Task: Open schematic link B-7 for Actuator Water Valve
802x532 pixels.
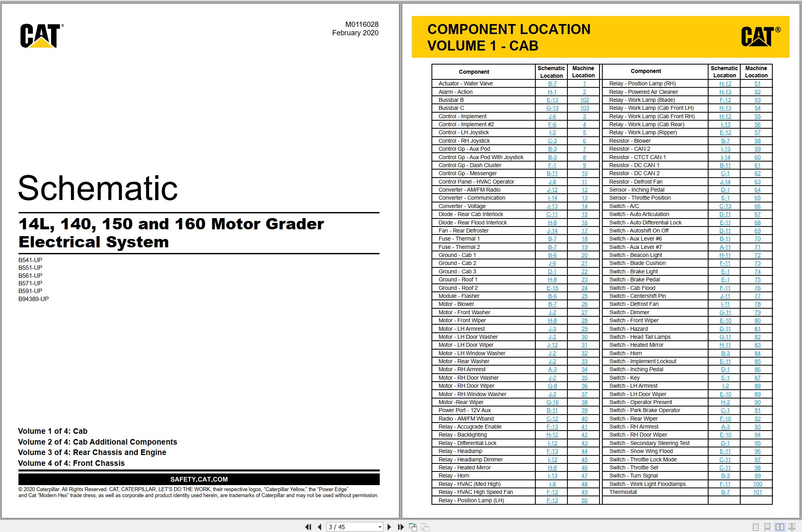Action: tap(552, 83)
